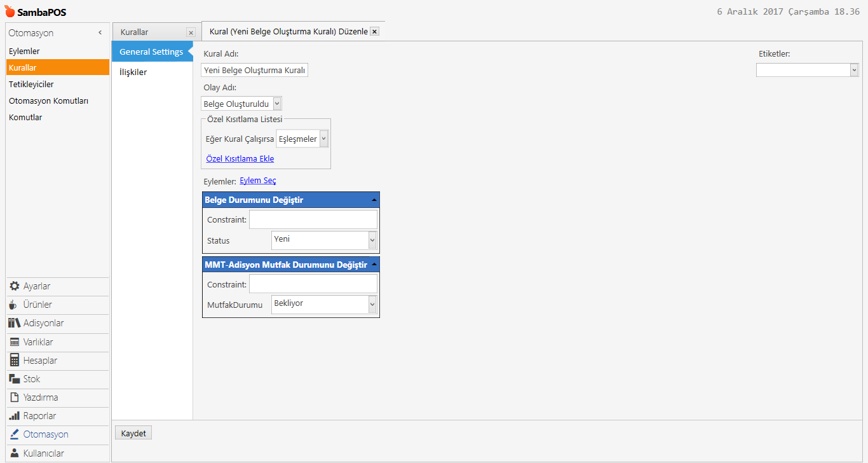Click the calculator icon for Hesaplar
The image size is (868, 463).
pyautogui.click(x=15, y=360)
